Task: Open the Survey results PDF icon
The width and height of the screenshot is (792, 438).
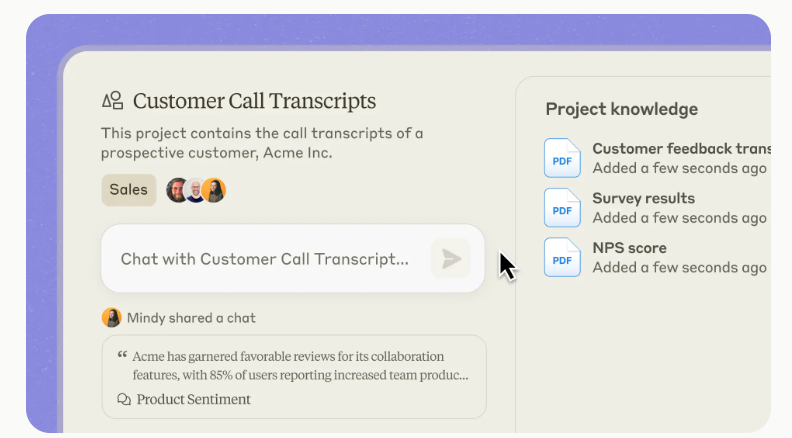Action: click(x=561, y=208)
